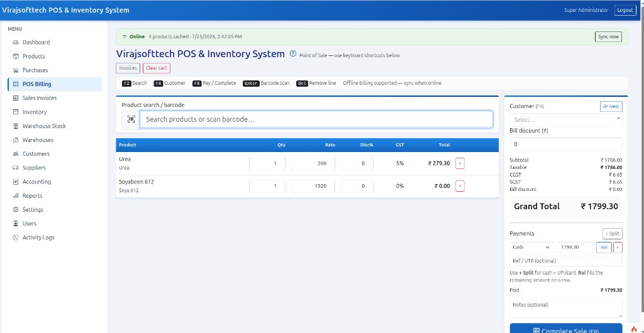Add a new customer with New button
This screenshot has width=644, height=333.
(x=611, y=106)
